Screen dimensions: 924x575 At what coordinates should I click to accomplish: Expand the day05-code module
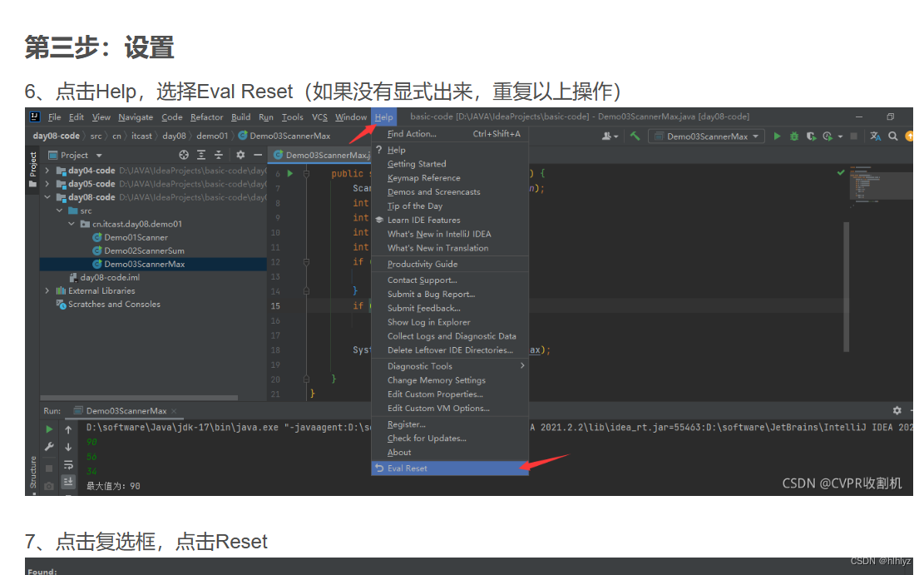pyautogui.click(x=47, y=184)
